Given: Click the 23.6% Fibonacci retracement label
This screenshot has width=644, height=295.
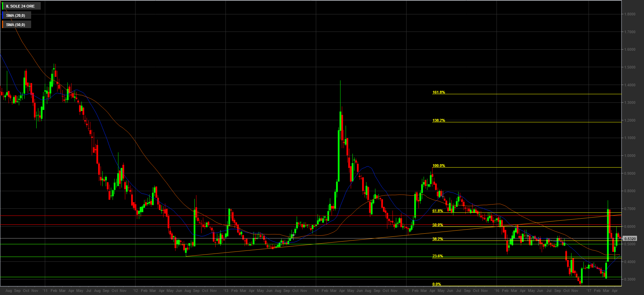Looking at the screenshot, I should point(438,256).
